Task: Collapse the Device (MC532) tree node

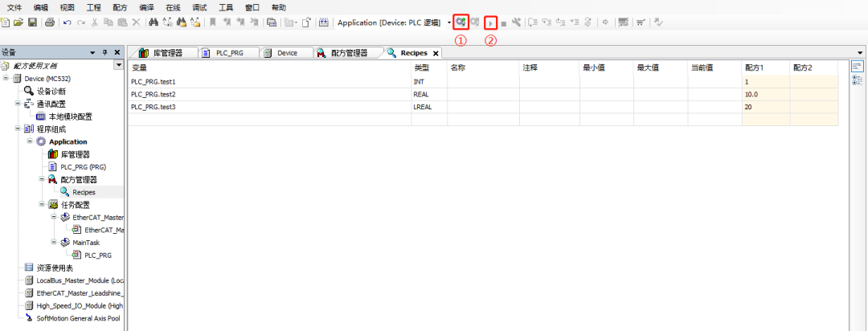Action: (x=6, y=79)
